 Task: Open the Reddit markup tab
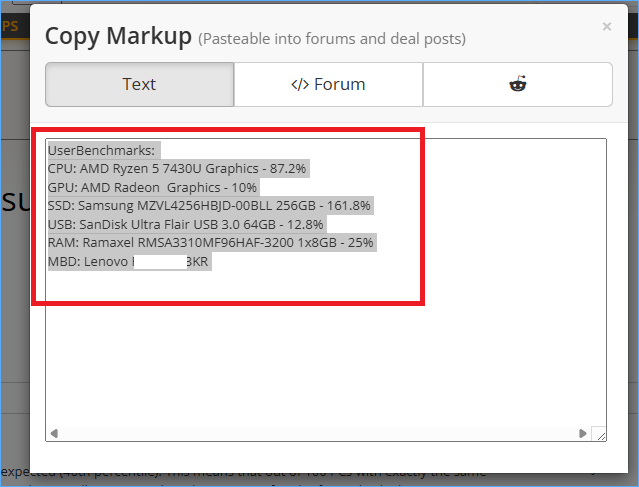pyautogui.click(x=518, y=84)
